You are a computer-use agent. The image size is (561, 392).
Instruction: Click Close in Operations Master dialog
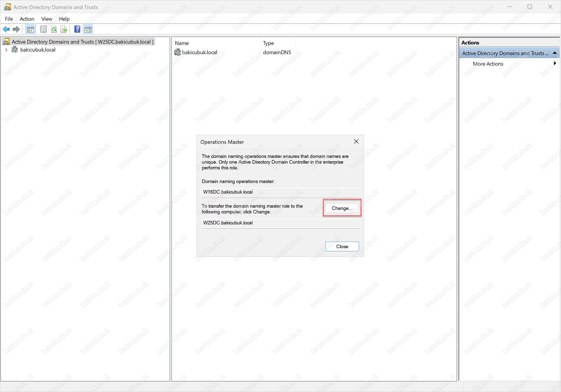[342, 246]
